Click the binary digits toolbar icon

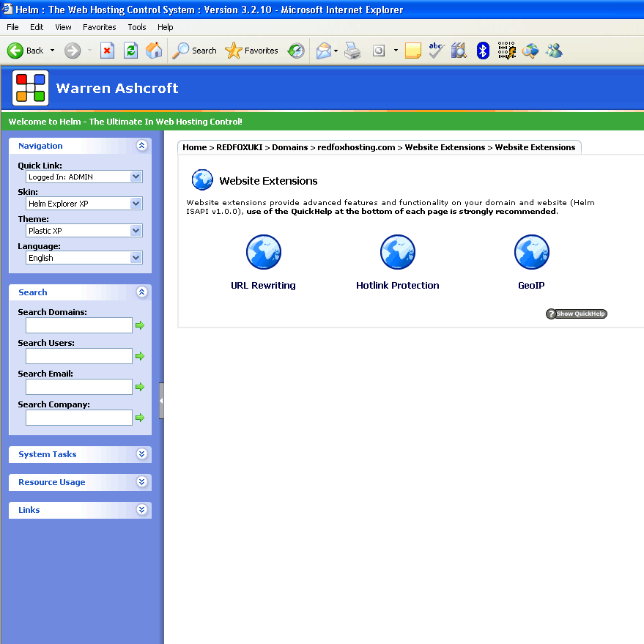click(506, 51)
